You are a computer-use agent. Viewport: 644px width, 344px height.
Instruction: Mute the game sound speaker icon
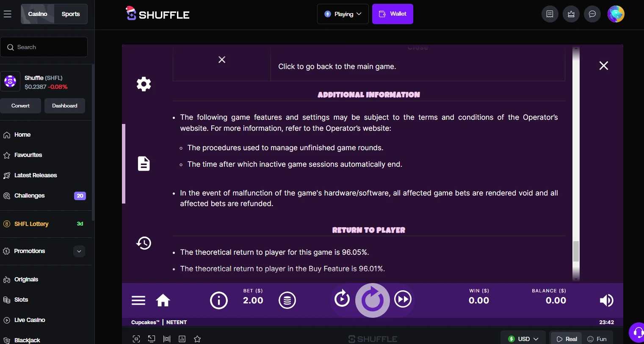point(606,300)
